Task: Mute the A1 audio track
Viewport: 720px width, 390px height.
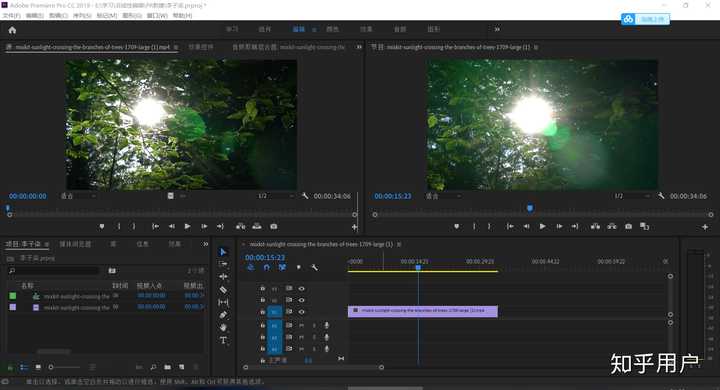Action: (x=302, y=325)
